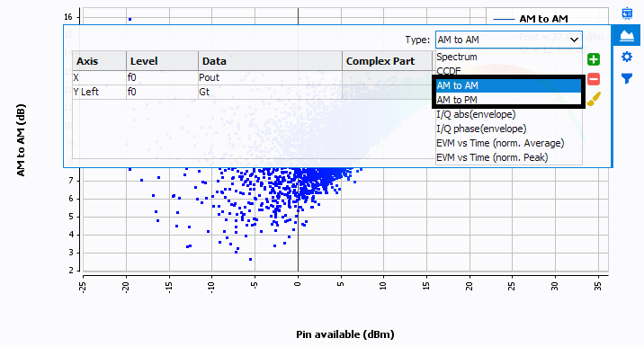Click the yellow brush clear icon
This screenshot has width=644, height=347.
point(593,99)
